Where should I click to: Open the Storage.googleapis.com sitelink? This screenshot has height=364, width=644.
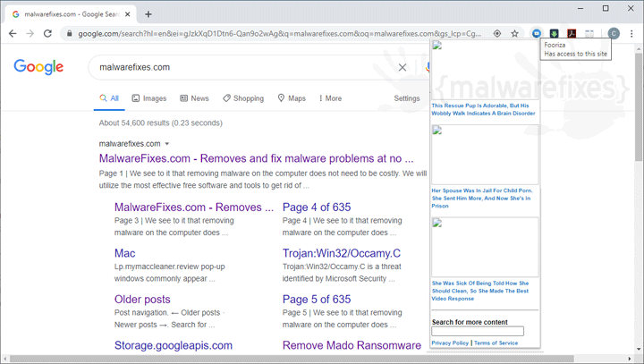coord(174,345)
